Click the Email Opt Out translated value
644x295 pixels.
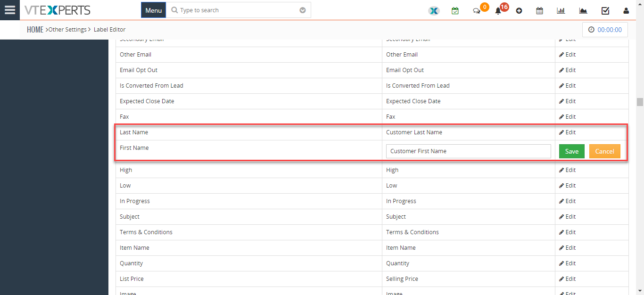click(x=405, y=70)
